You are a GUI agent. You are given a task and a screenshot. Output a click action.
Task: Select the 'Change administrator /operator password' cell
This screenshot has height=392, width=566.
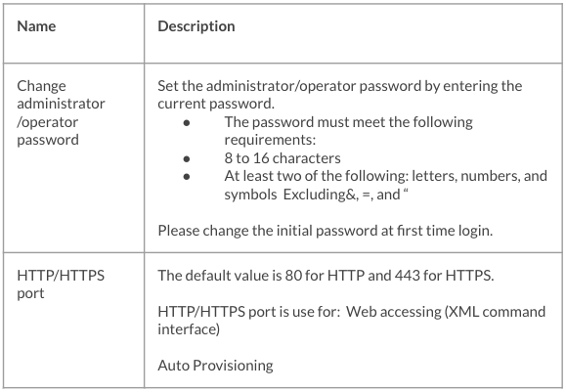click(x=73, y=157)
